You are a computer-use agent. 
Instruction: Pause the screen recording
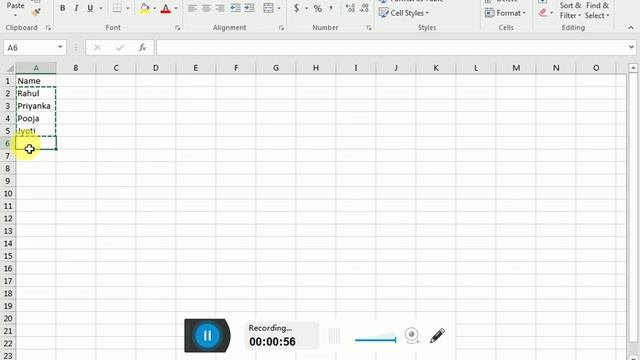tap(207, 336)
